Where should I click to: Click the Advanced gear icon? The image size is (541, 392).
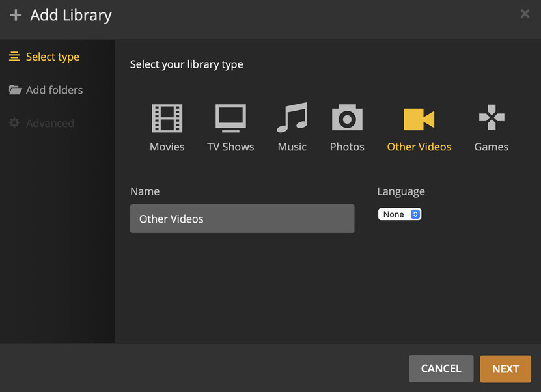[x=14, y=123]
